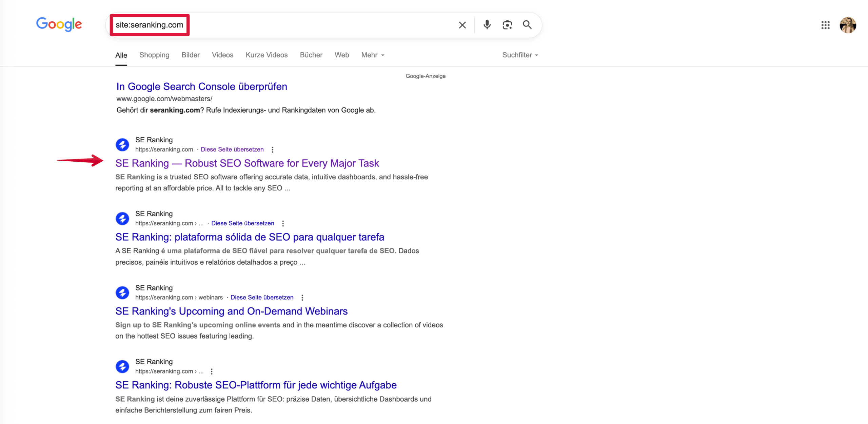The image size is (868, 424).
Task: Switch to the Shopping tab
Action: click(x=154, y=55)
